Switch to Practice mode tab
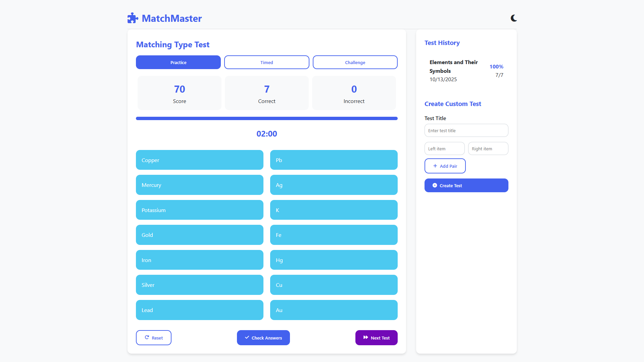 [178, 62]
